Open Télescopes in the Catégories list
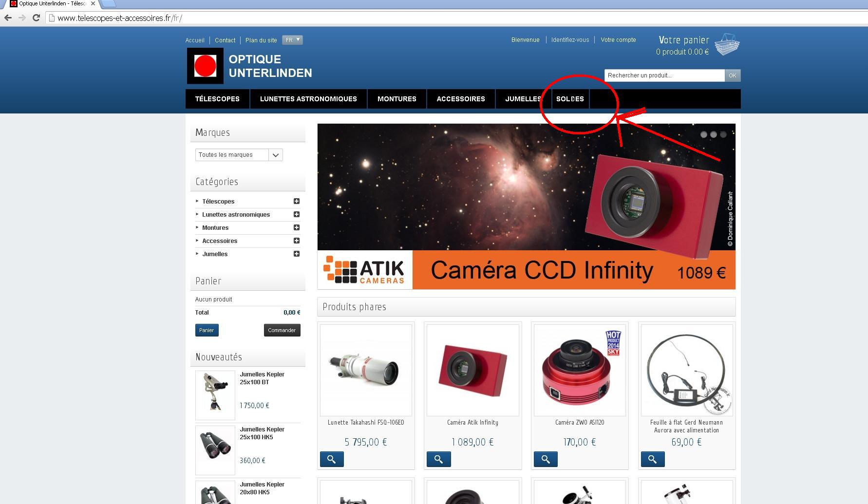Viewport: 868px width, 504px height. click(x=218, y=202)
